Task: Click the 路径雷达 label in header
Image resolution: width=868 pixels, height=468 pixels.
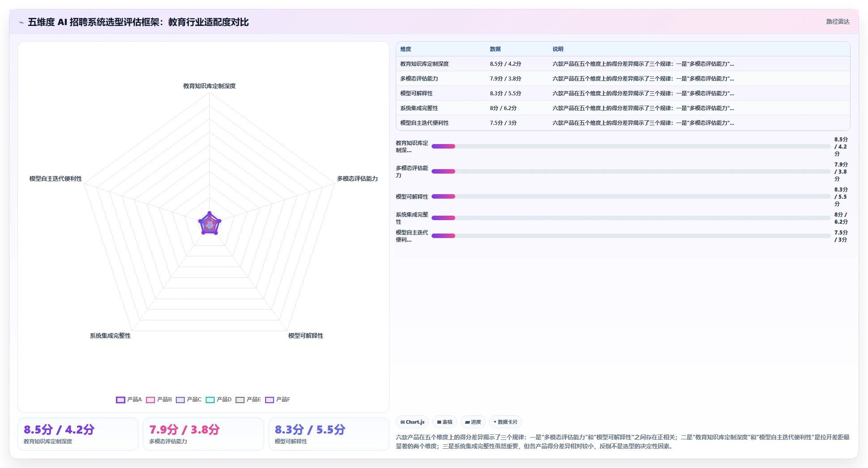Action: coord(838,21)
